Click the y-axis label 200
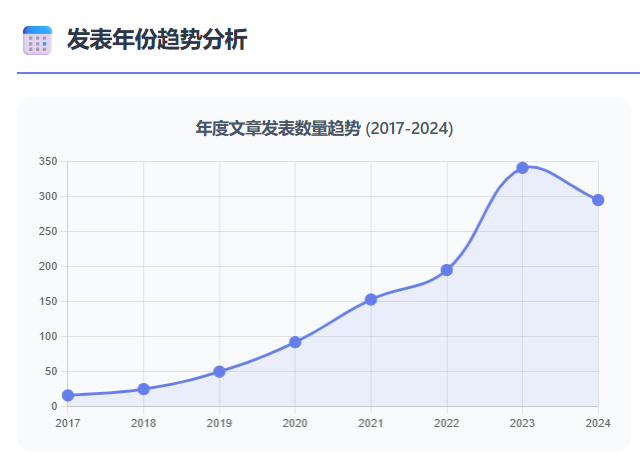 pos(48,267)
